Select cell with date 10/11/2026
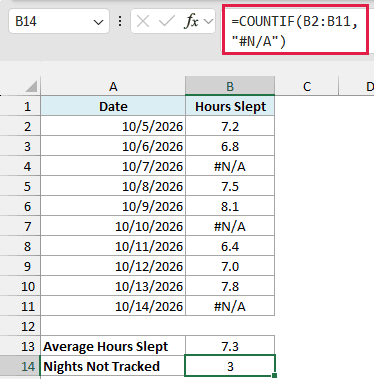 (x=113, y=246)
